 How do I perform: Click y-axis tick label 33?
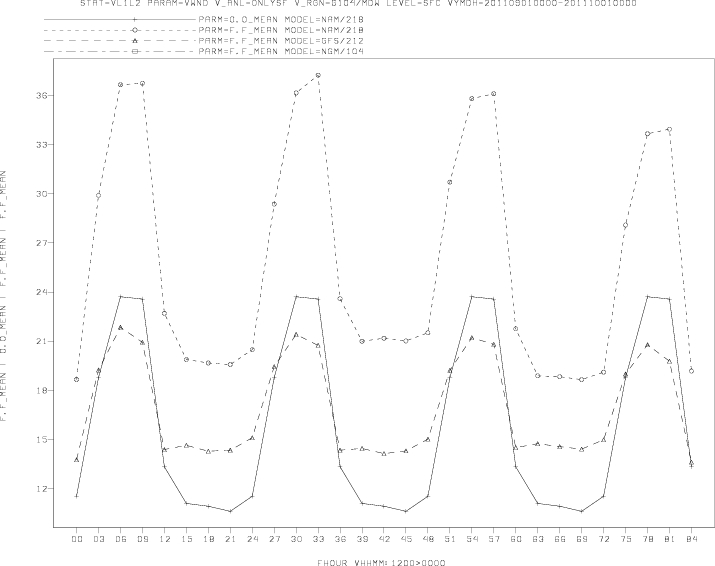click(x=42, y=145)
